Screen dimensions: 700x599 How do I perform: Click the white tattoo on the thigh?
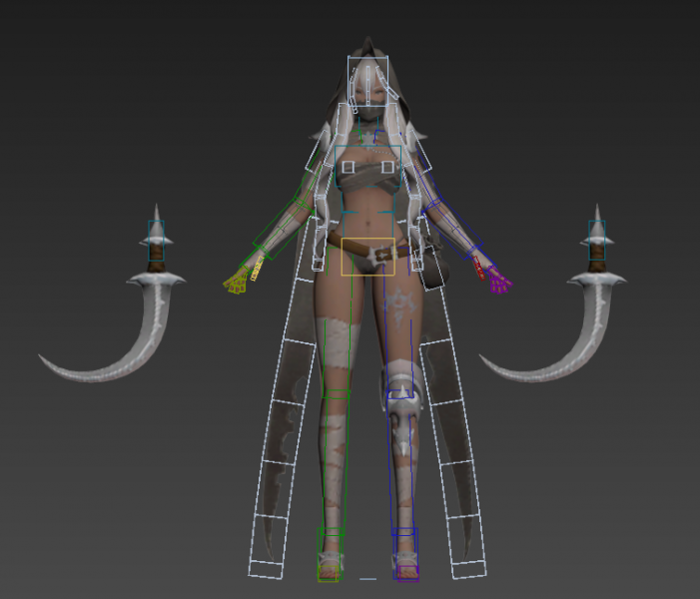click(x=400, y=303)
